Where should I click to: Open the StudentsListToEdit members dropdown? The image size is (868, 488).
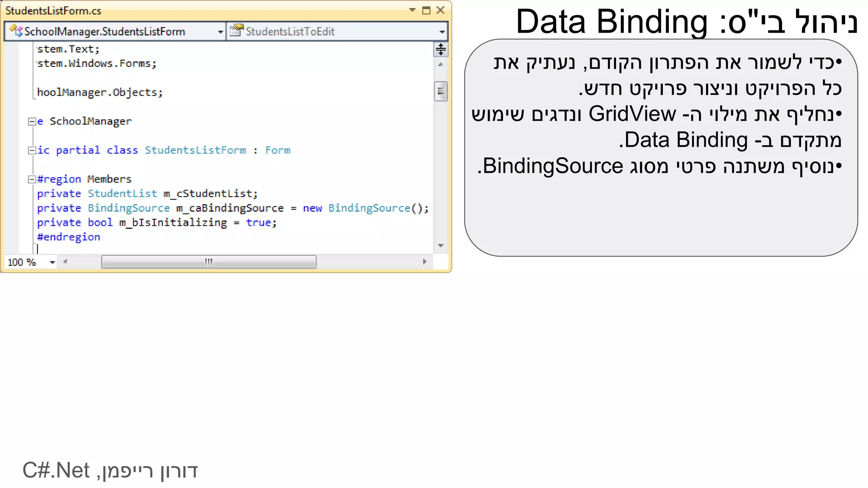tap(442, 32)
